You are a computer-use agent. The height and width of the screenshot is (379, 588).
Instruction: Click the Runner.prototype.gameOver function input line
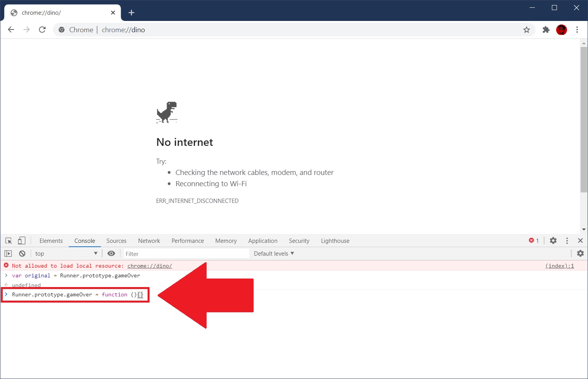pyautogui.click(x=77, y=295)
